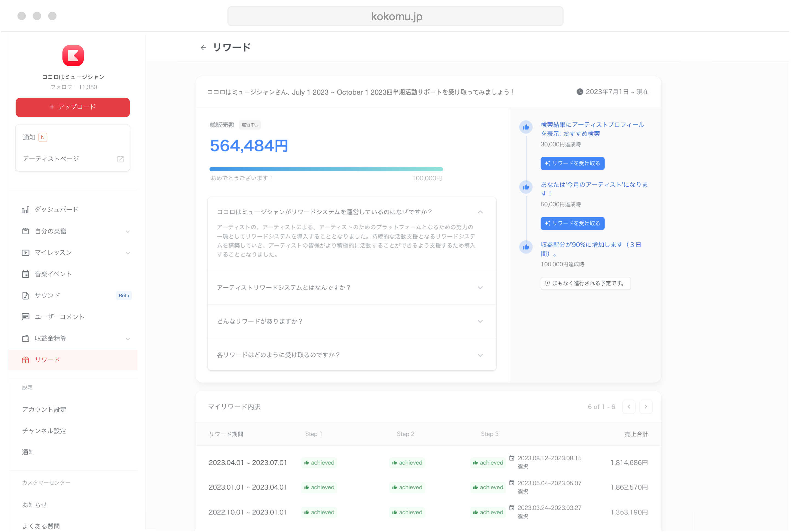Click Step 3 achieved badge for 2022.10.01 row

488,512
